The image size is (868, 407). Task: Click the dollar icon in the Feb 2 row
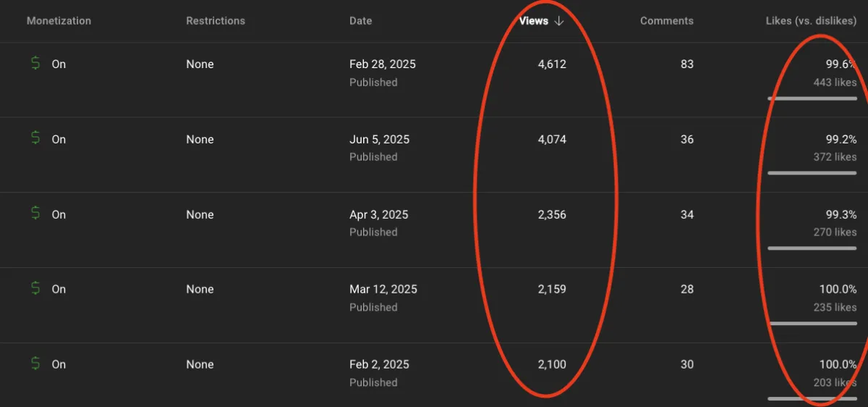point(35,363)
